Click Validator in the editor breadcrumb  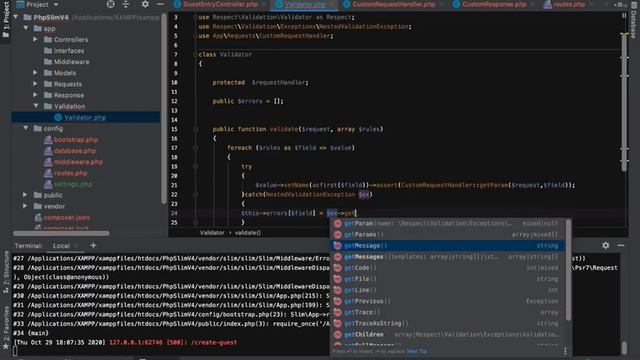212,233
